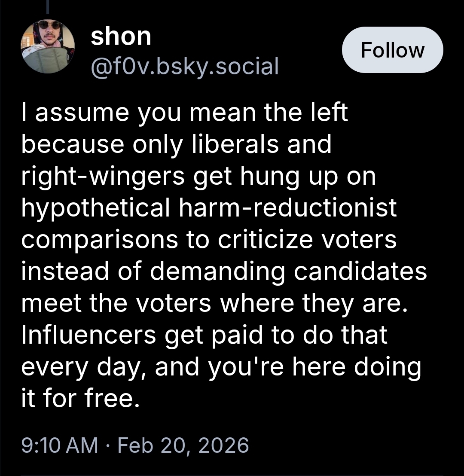Click the 9:10 AM timestamp
464x476 pixels.
[x=60, y=445]
